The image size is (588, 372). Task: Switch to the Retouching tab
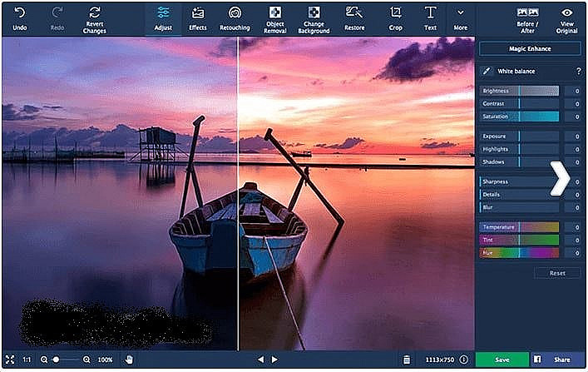[235, 19]
